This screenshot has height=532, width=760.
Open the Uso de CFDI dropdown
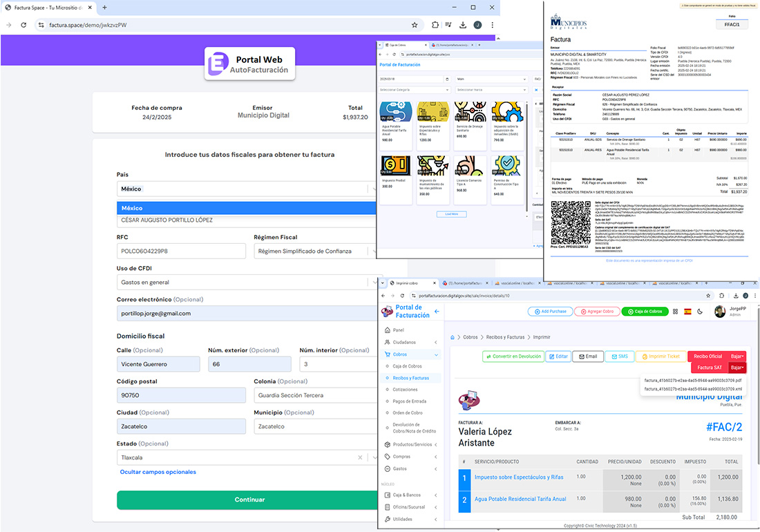click(249, 282)
